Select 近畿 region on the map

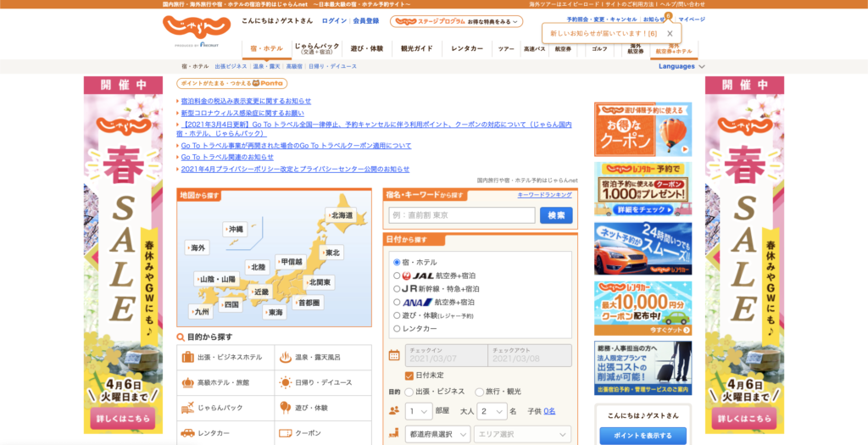coord(259,291)
